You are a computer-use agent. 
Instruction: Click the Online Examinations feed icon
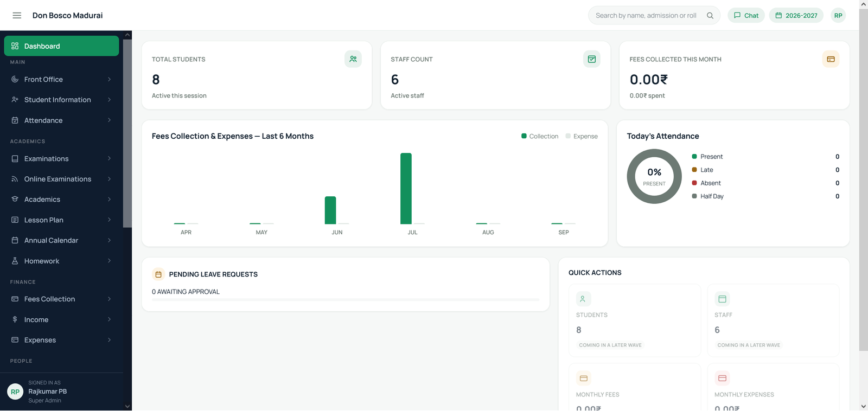pyautogui.click(x=15, y=179)
